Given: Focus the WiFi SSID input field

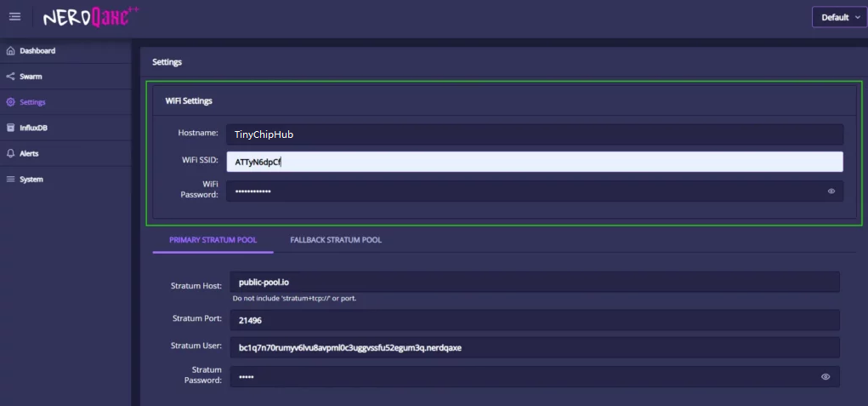Looking at the screenshot, I should pyautogui.click(x=534, y=162).
